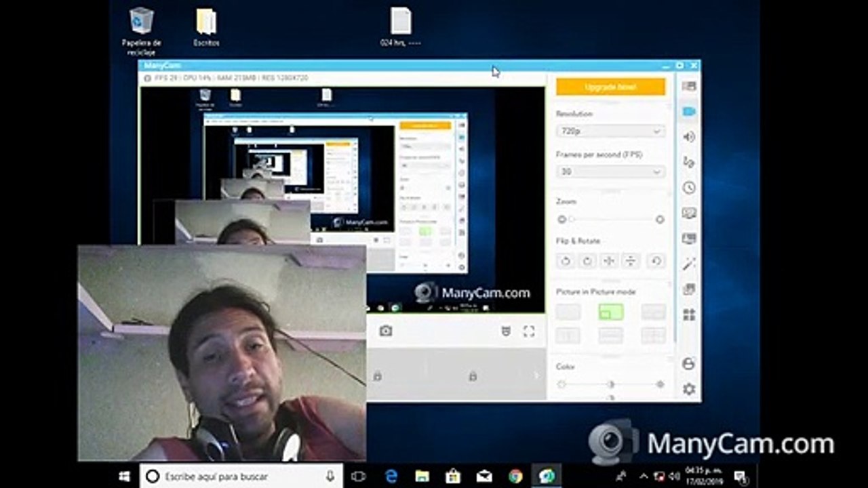This screenshot has width=868, height=488.
Task: Click the ManyCam taskbar icon
Action: 547,476
